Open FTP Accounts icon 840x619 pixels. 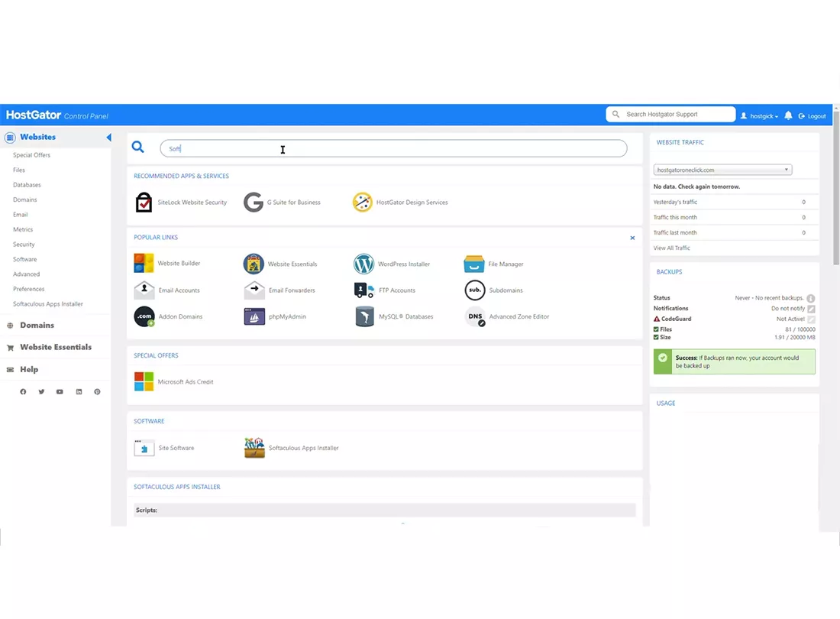tap(364, 290)
